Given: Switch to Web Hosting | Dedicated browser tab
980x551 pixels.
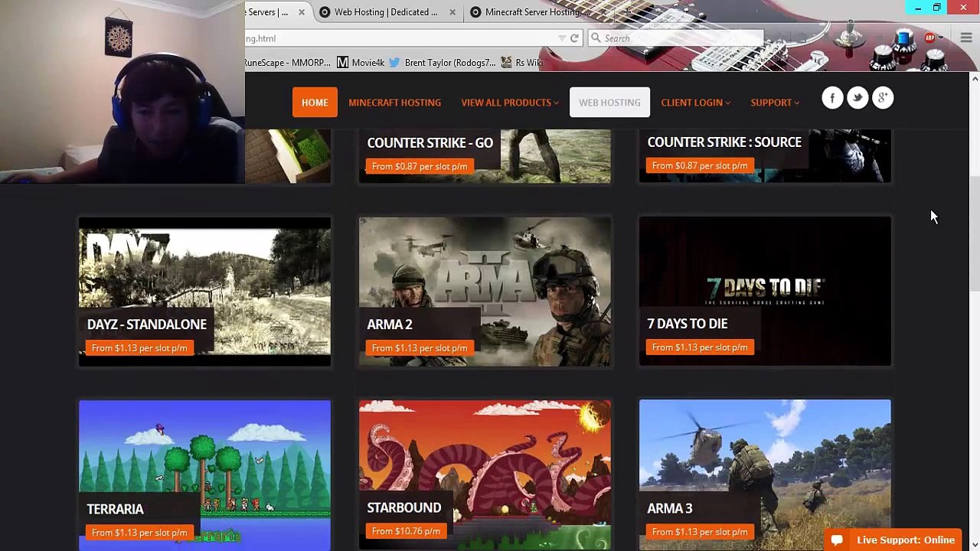Looking at the screenshot, I should pos(386,12).
